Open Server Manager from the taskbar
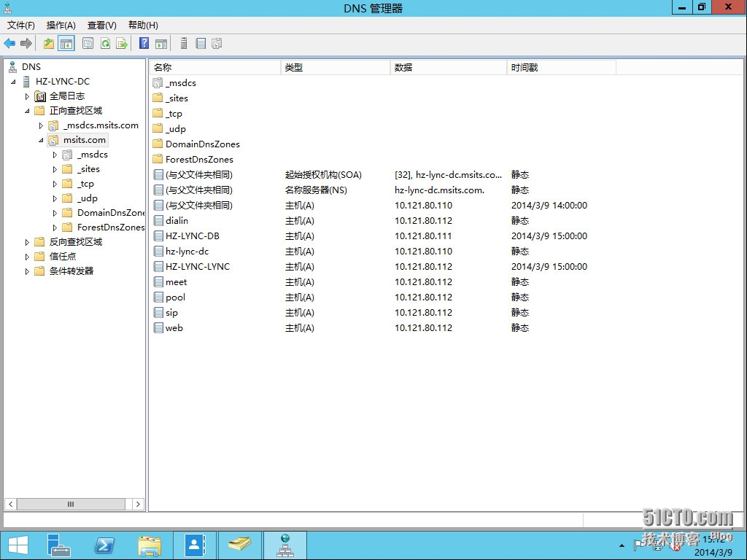This screenshot has width=747, height=560. coord(59,545)
